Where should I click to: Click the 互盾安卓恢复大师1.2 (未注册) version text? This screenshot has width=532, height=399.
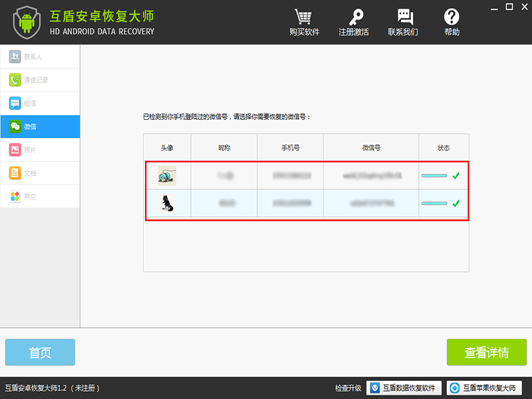point(53,388)
